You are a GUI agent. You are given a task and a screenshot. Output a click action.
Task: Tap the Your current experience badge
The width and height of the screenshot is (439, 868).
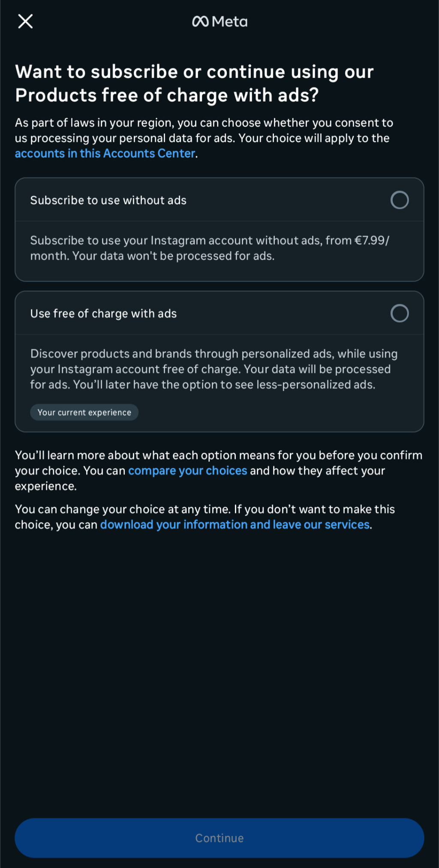point(84,412)
